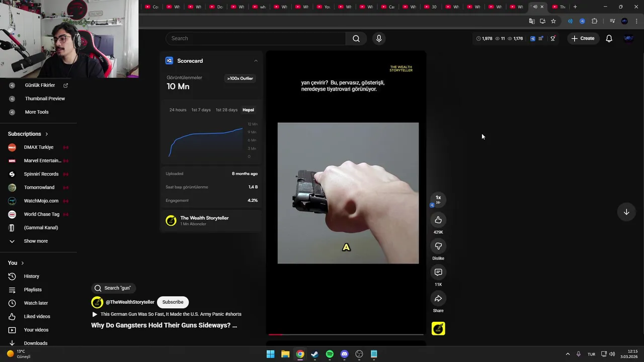Select the Hepsi tab

click(x=248, y=110)
